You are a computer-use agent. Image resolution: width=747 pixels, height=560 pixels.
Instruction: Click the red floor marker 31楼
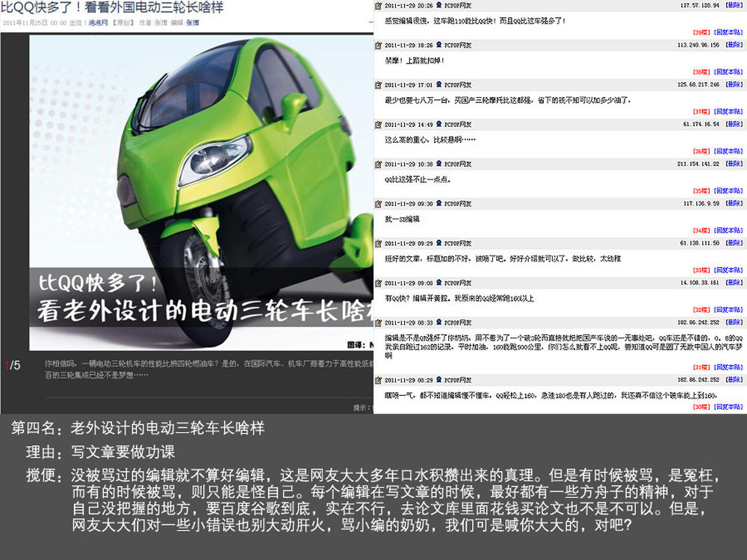[x=701, y=367]
